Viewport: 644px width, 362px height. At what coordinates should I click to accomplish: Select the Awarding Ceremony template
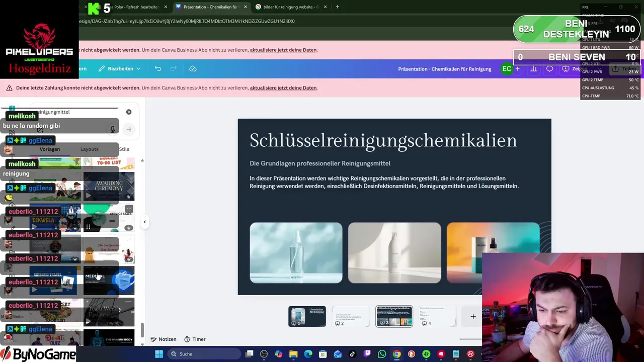pyautogui.click(x=109, y=186)
